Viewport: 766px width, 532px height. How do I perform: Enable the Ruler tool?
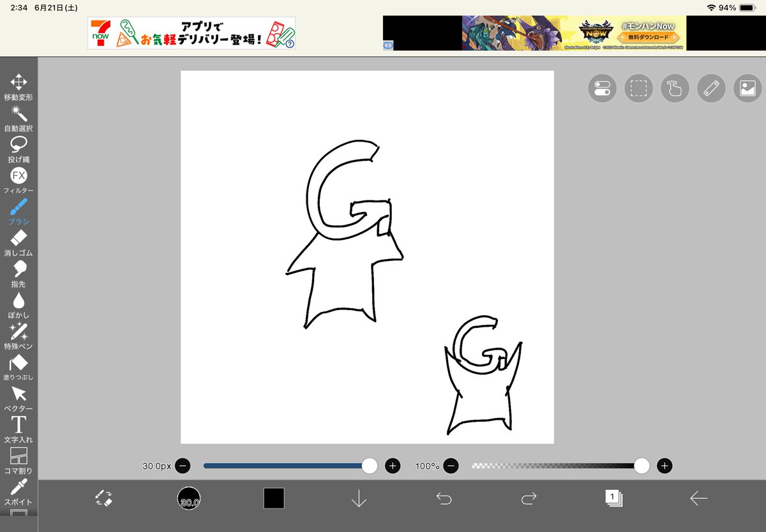(x=710, y=88)
